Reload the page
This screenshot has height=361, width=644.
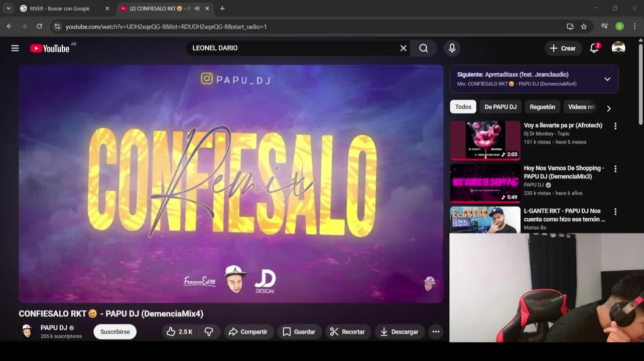39,27
